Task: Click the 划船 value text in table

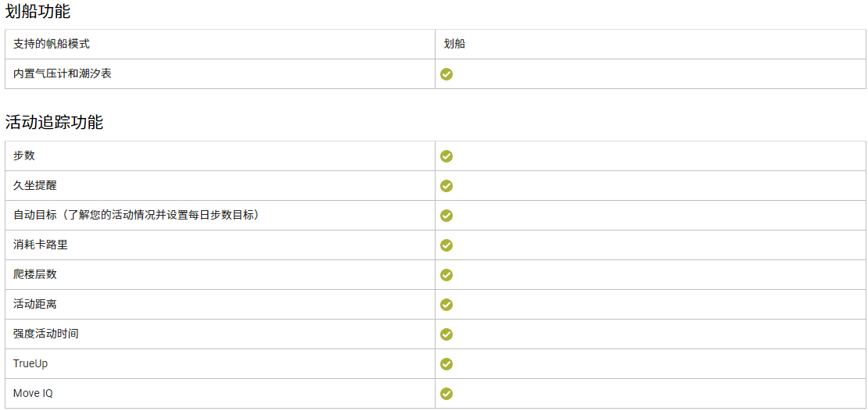Action: click(454, 45)
